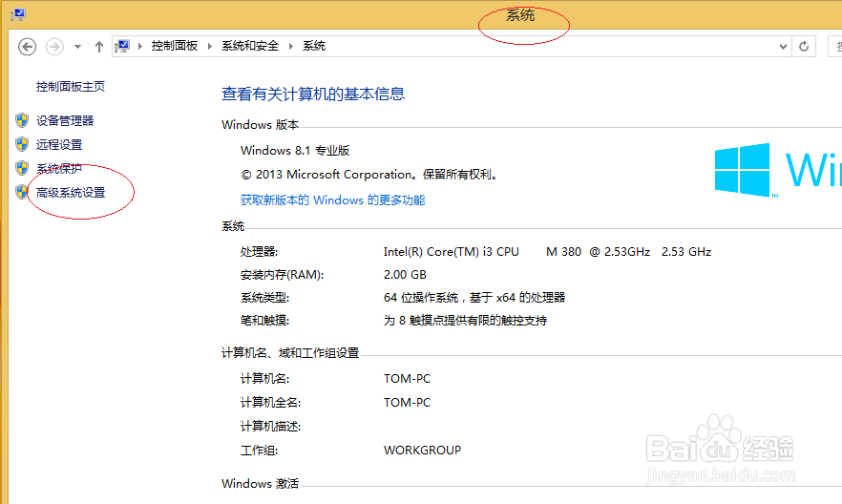Click the Windows 版本 section header
The image size is (842, 504).
click(260, 124)
